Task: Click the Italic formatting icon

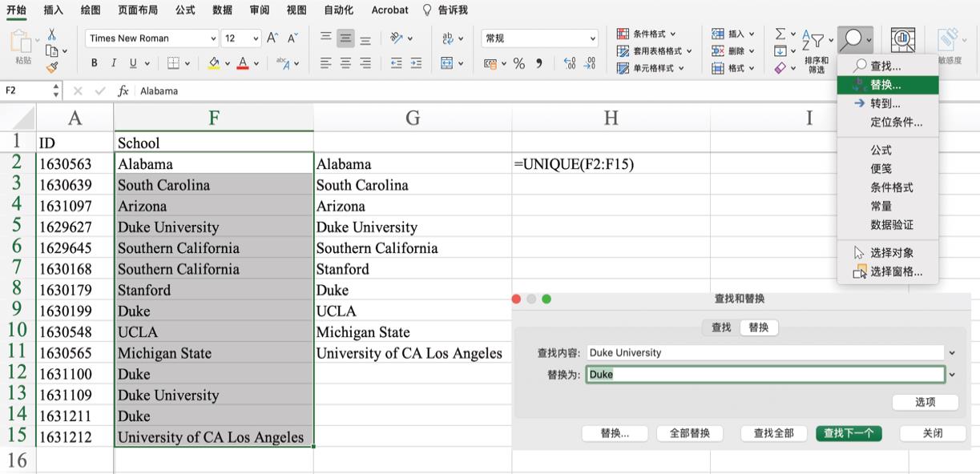Action: click(x=114, y=63)
